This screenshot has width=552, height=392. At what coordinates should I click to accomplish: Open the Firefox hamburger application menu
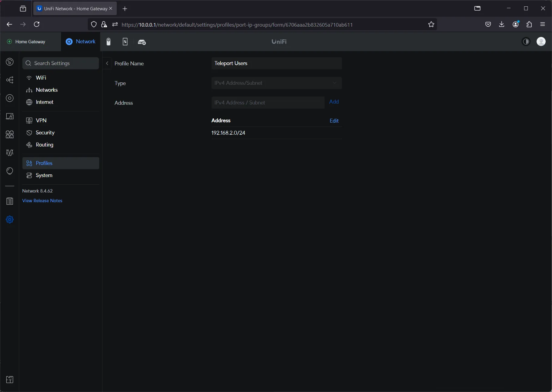pos(543,25)
